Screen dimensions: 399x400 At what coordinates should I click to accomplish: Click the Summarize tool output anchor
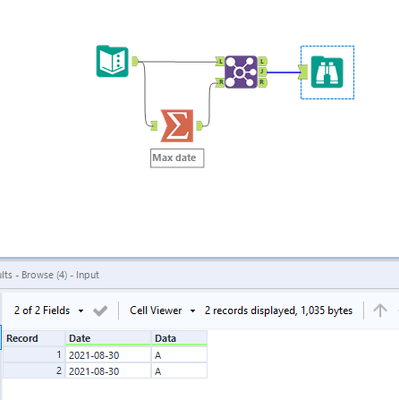[199, 126]
